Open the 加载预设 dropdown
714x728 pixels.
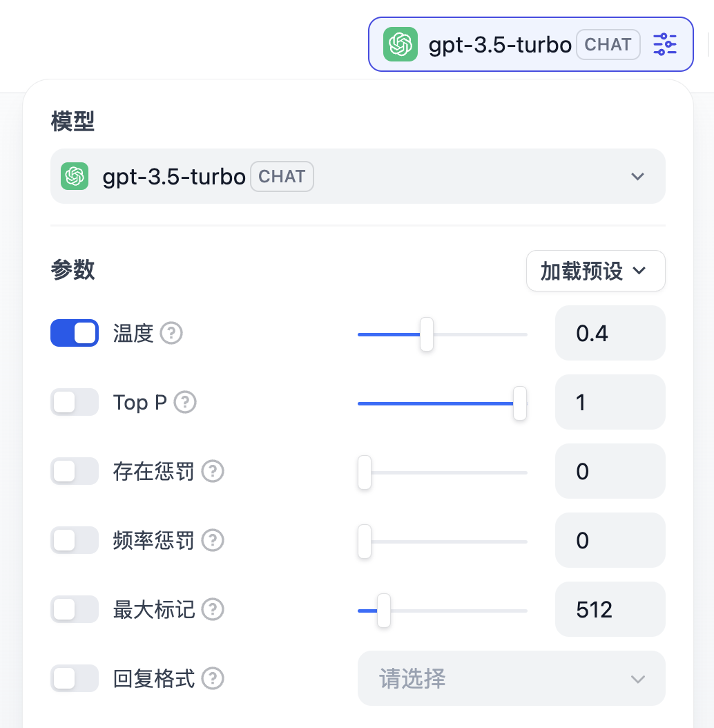pos(595,271)
